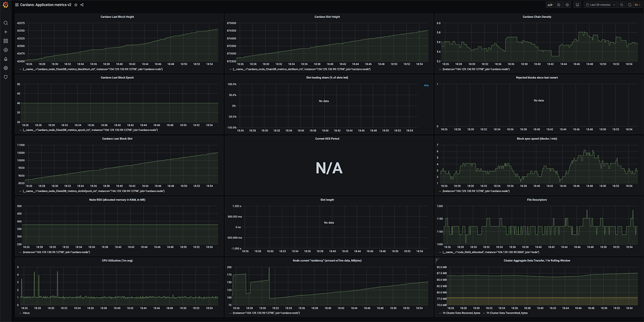This screenshot has height=322, width=644.
Task: Open the Dashboards grid icon in sidebar
Action: [x=6, y=41]
